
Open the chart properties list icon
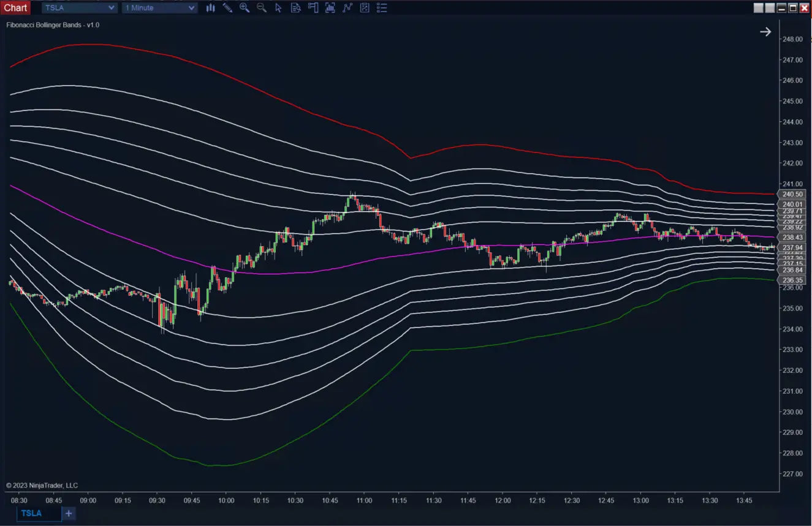click(382, 8)
